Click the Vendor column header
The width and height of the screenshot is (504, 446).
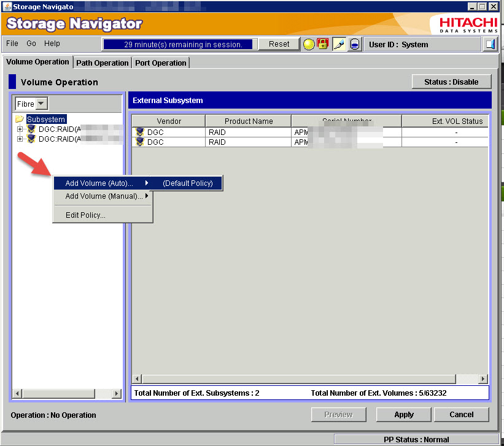169,121
